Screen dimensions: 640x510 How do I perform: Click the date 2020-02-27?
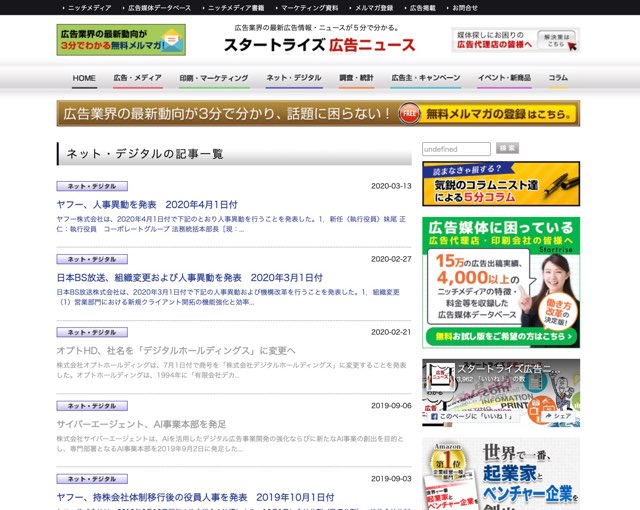tap(391, 259)
